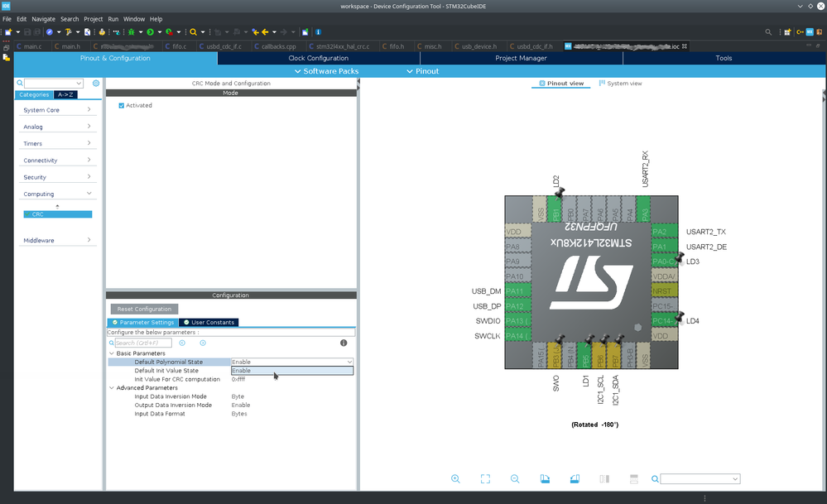
Task: Select the Input Data Inversion Mode row
Action: coord(231,396)
